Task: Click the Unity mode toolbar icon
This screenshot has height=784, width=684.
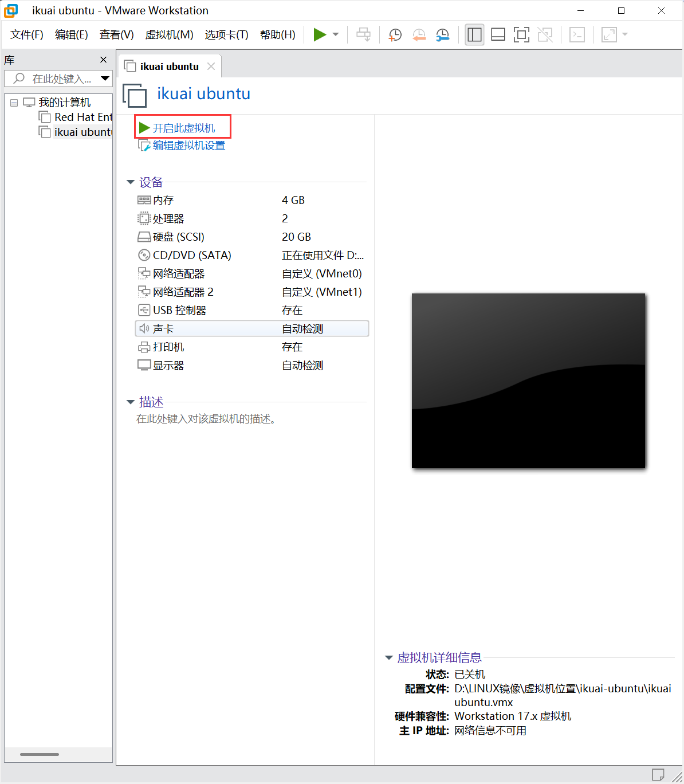Action: point(545,34)
